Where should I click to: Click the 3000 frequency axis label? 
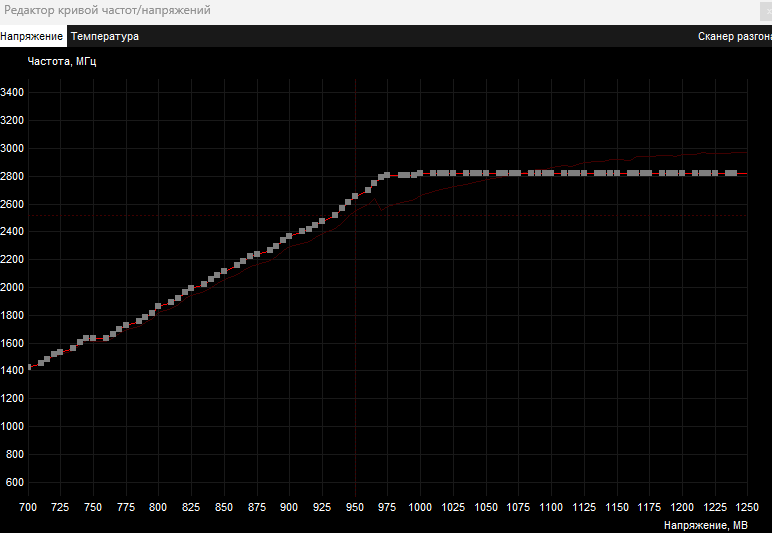point(12,149)
